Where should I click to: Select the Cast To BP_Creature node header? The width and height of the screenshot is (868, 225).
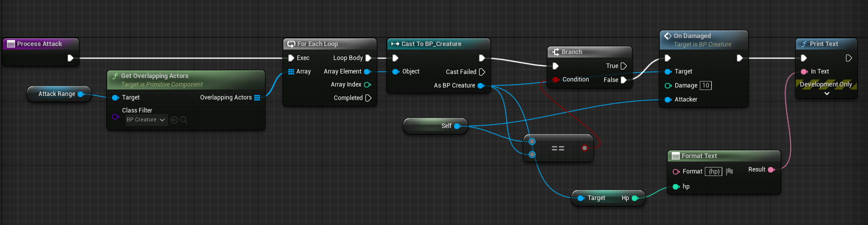pos(439,44)
